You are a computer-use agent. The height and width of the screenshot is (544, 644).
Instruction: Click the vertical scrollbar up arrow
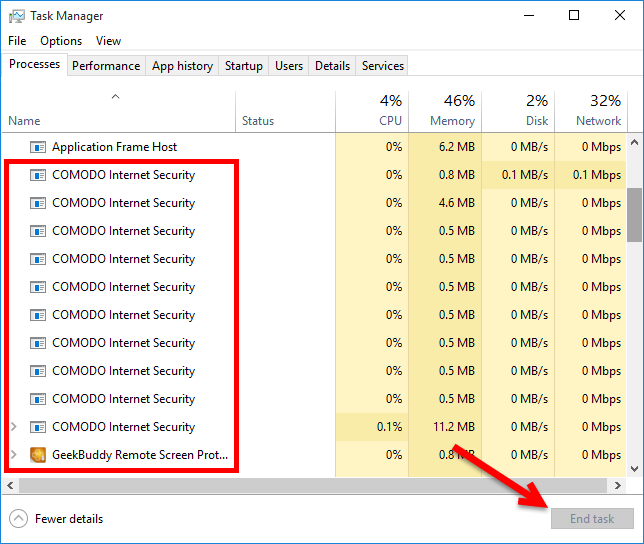635,142
